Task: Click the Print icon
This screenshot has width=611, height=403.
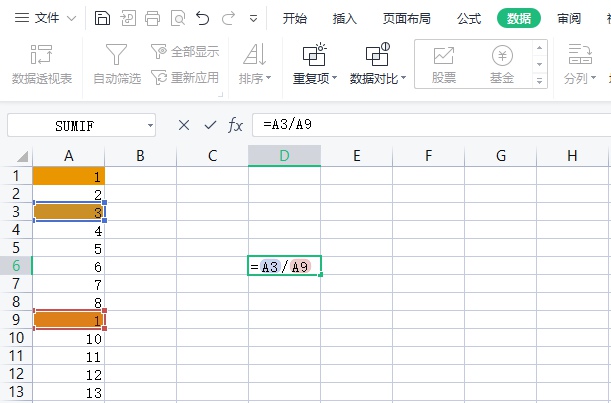Action: point(152,18)
